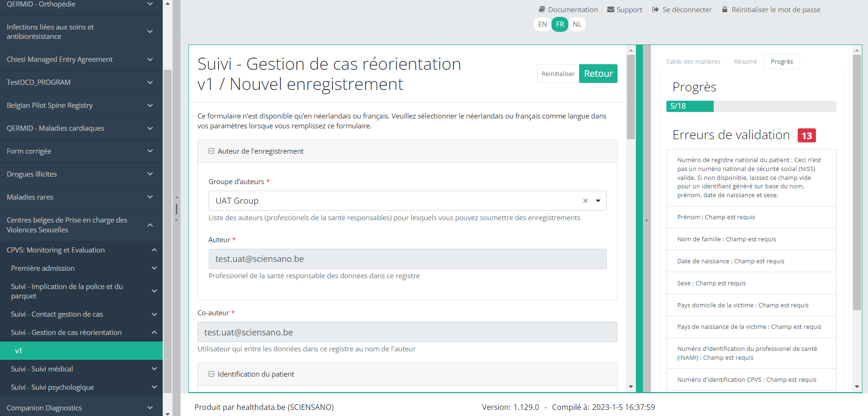Click the Support envelope icon
Viewport: 868px width, 416px height.
pos(611,9)
